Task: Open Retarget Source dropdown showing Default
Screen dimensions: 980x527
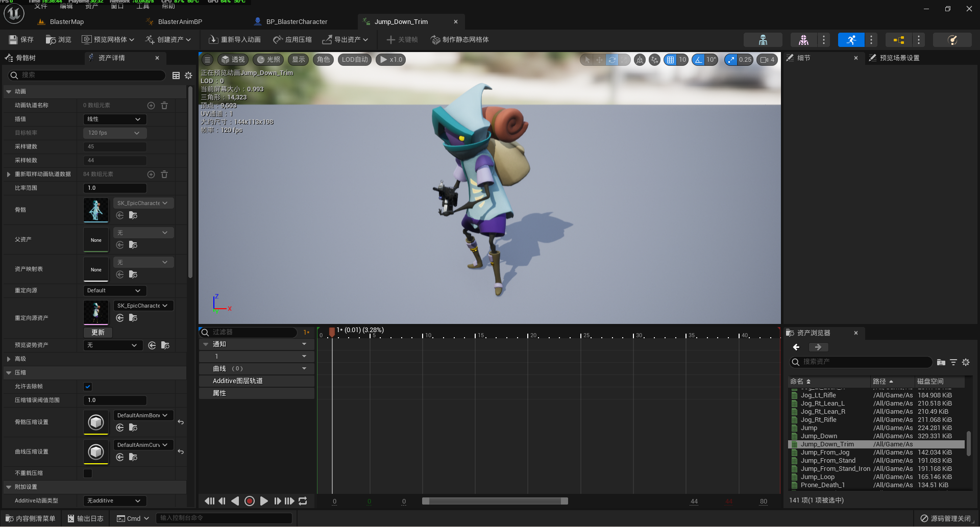Action: [115, 291]
